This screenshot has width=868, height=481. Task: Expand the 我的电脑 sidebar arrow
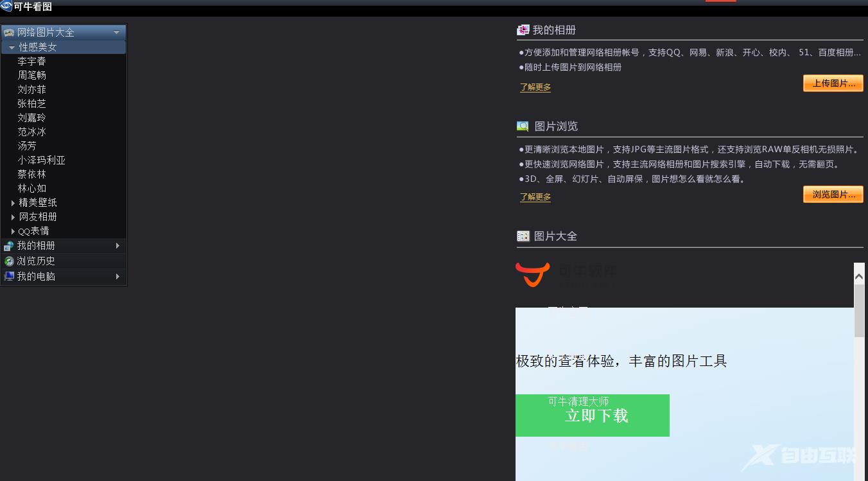tap(117, 277)
